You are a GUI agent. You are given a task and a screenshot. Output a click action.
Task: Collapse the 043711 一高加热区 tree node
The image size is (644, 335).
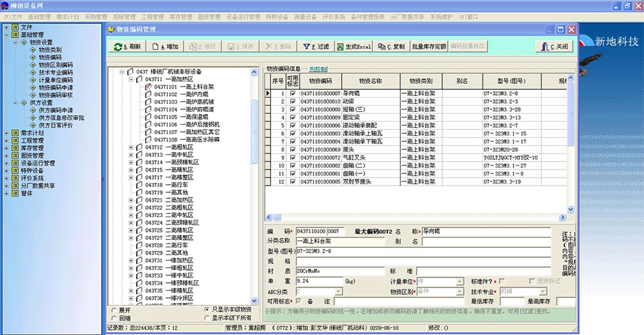(131, 79)
